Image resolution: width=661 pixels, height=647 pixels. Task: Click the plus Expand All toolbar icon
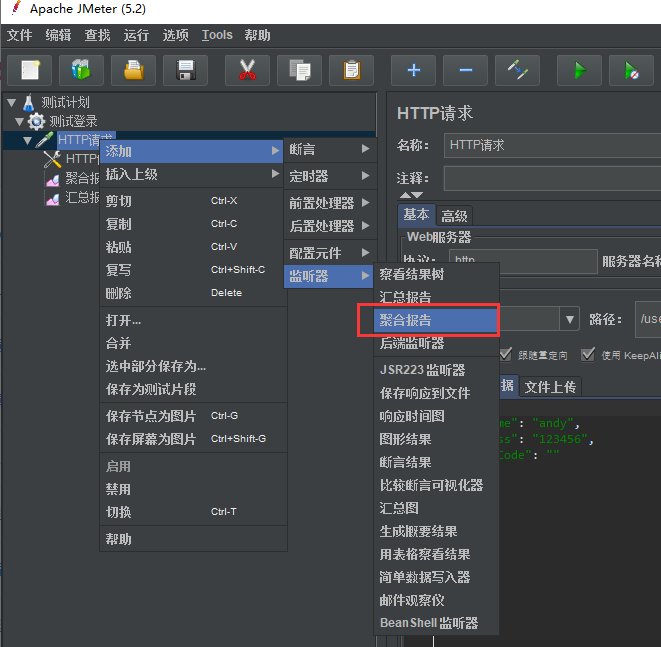pyautogui.click(x=413, y=71)
